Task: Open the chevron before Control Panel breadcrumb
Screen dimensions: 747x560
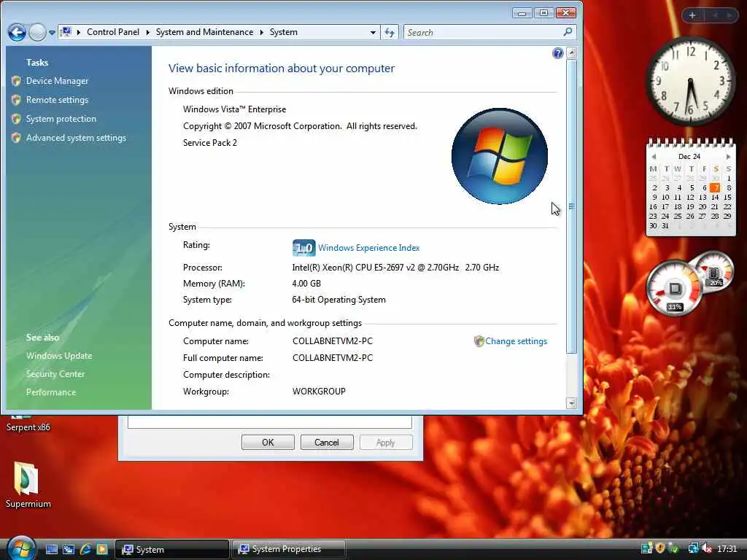Action: click(79, 32)
